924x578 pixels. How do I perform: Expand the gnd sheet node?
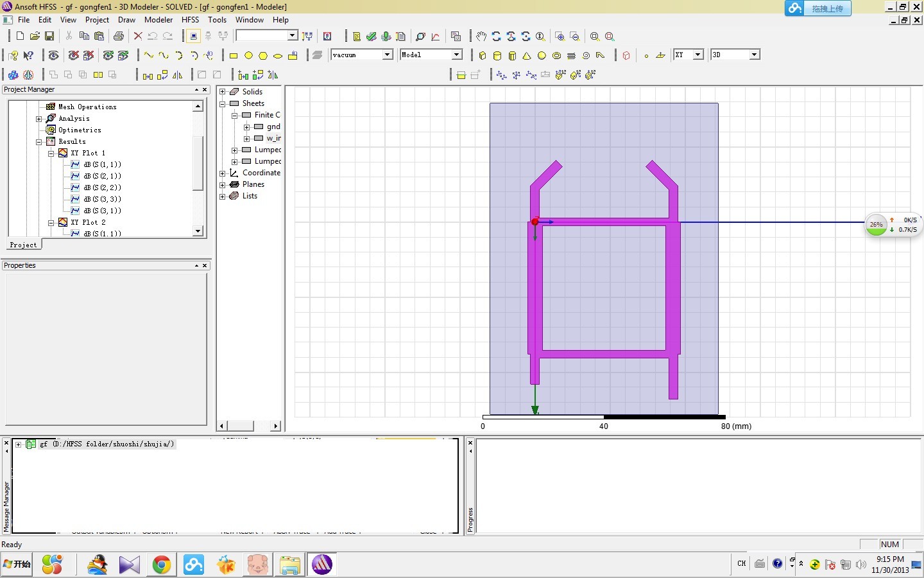(x=247, y=127)
